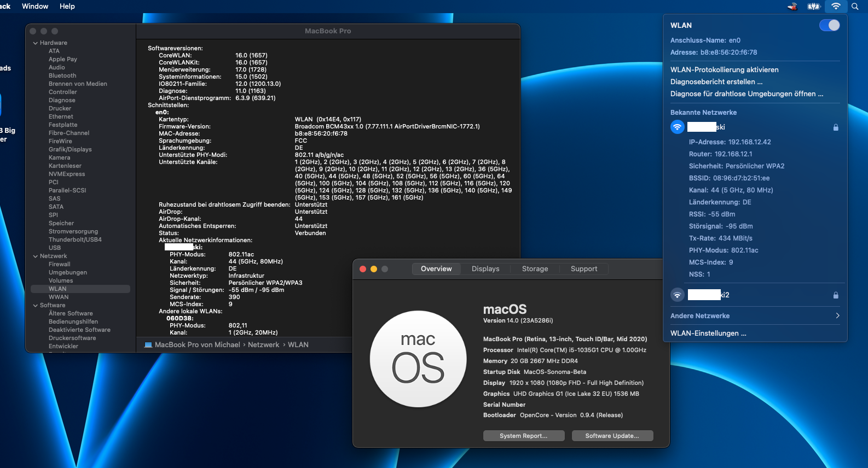The image size is (868, 468).
Task: Click the battery charging status icon
Action: point(813,7)
